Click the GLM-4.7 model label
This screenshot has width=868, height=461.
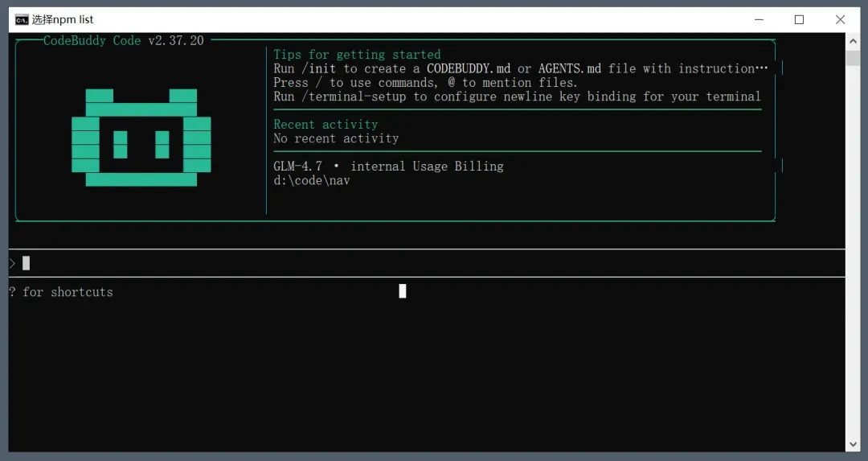[298, 167]
